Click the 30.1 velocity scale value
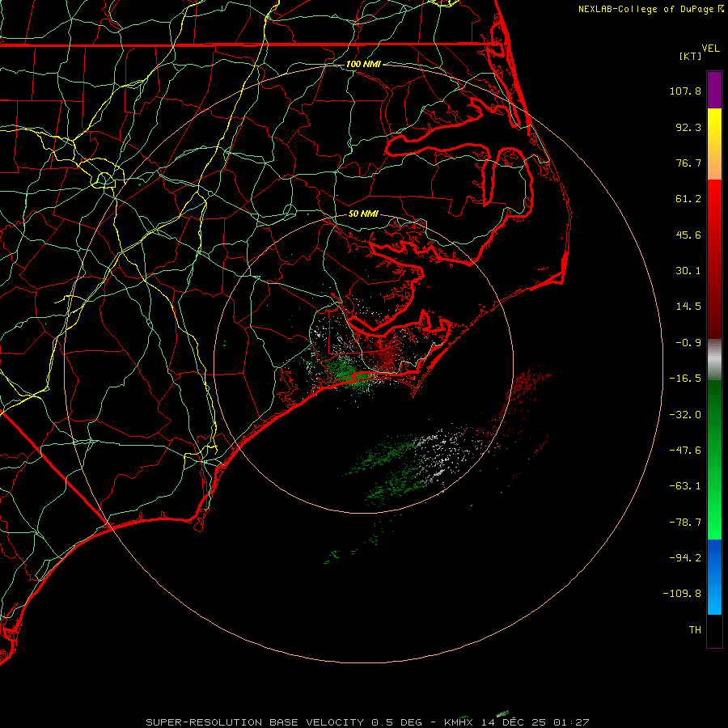 688,271
